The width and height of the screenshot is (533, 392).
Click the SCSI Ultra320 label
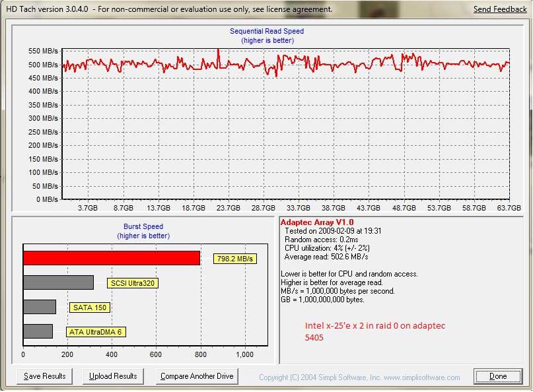(x=133, y=283)
